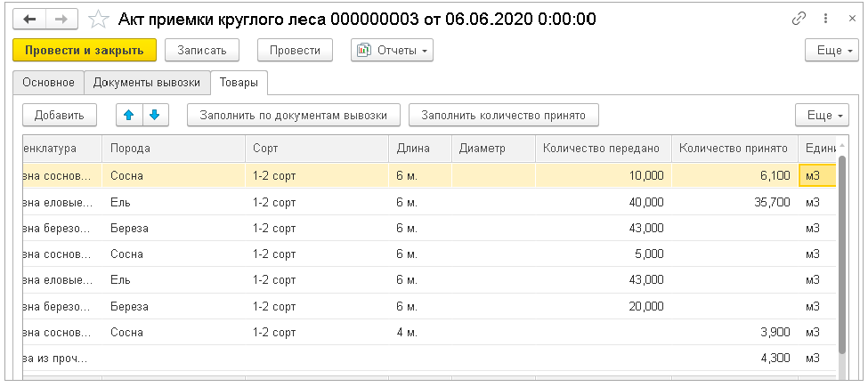868x387 pixels.
Task: Click Заполнить по документам вывозки
Action: click(293, 115)
